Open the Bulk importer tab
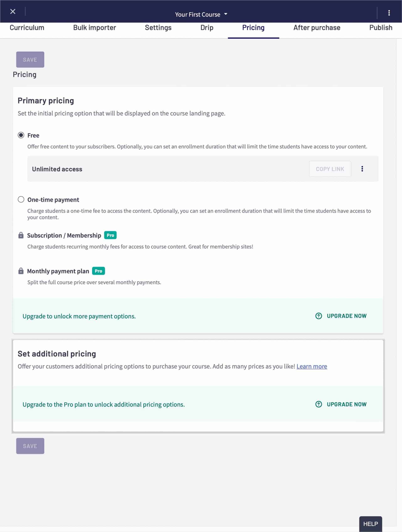This screenshot has height=532, width=402. coord(94,28)
